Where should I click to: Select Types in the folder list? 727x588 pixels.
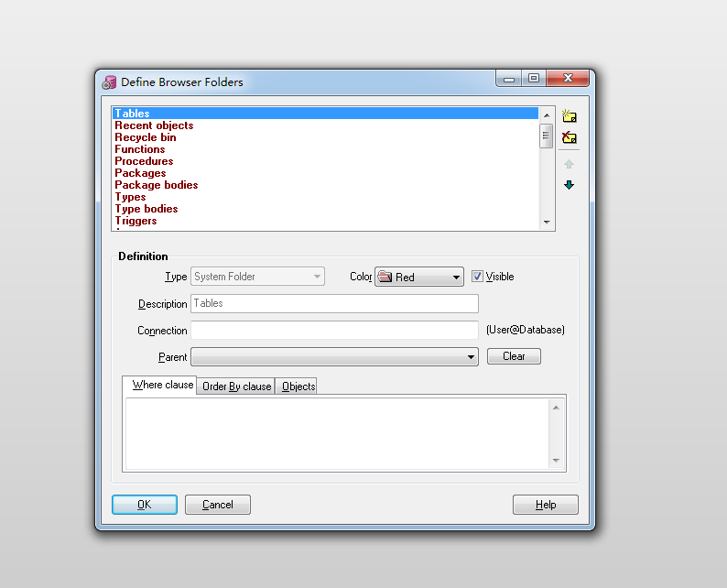coord(325,197)
